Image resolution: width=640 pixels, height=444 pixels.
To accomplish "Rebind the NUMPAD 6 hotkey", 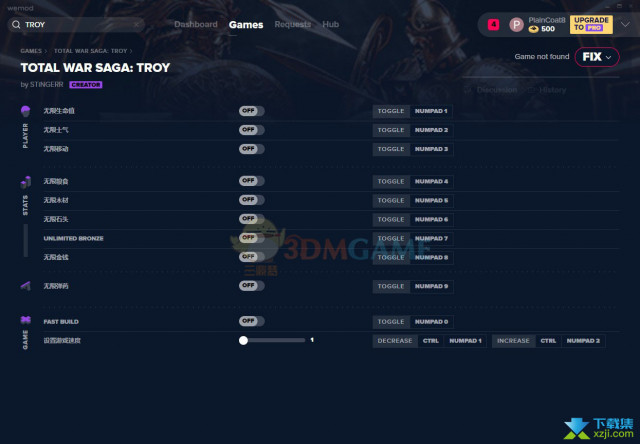I will pyautogui.click(x=431, y=220).
